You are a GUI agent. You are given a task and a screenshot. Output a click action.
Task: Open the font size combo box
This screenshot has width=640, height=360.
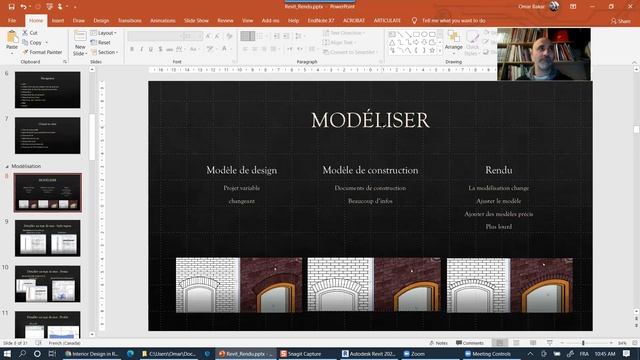coord(193,36)
